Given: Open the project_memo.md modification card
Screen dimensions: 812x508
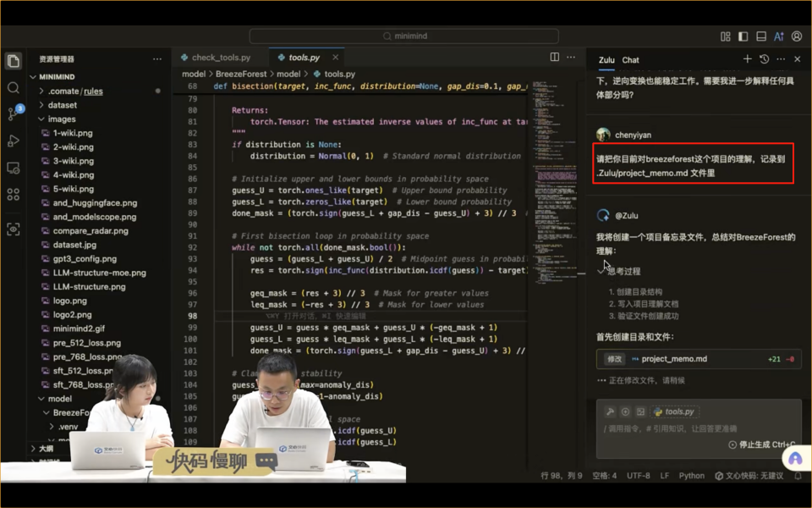Looking at the screenshot, I should pyautogui.click(x=699, y=359).
